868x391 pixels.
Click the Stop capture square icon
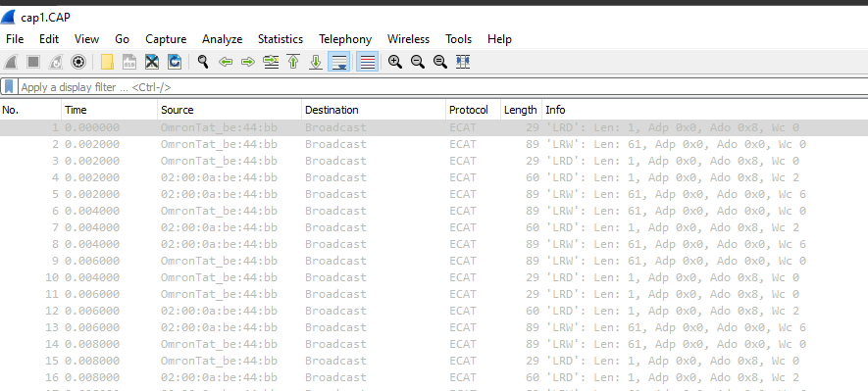(x=33, y=62)
